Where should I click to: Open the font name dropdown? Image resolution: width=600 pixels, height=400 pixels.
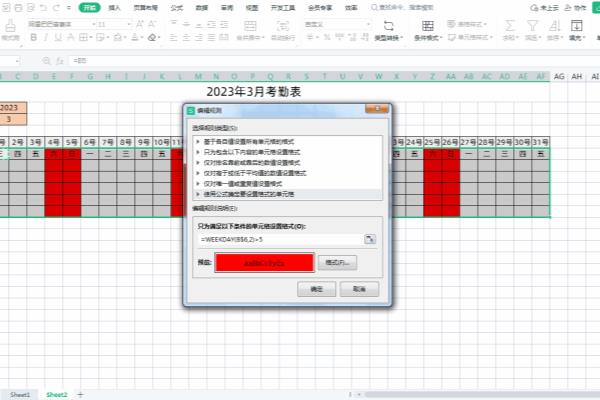pyautogui.click(x=93, y=24)
